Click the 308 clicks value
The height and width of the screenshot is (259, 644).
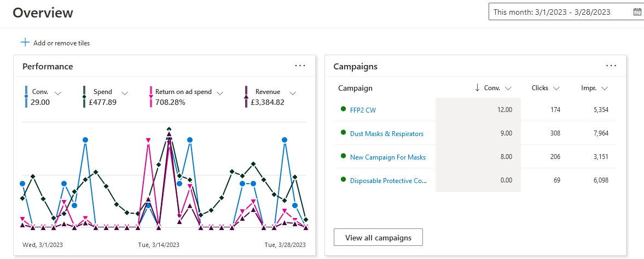[554, 133]
